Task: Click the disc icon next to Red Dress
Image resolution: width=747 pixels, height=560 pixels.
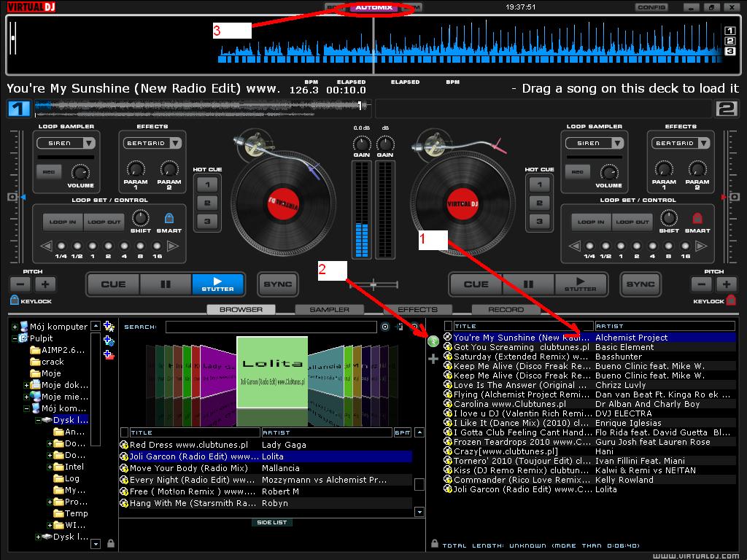Action: click(124, 445)
